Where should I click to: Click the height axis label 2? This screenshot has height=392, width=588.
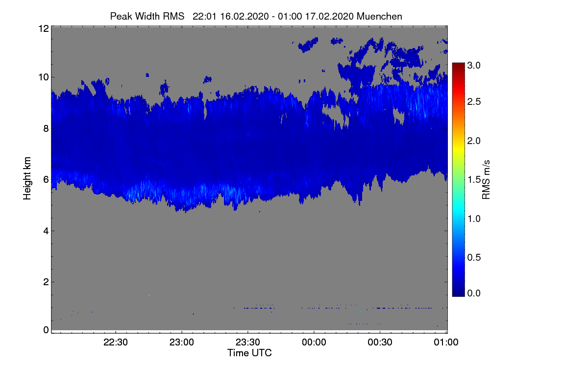point(46,282)
